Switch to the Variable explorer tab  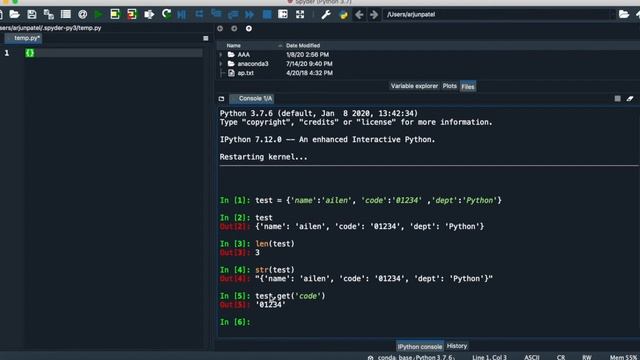click(414, 86)
